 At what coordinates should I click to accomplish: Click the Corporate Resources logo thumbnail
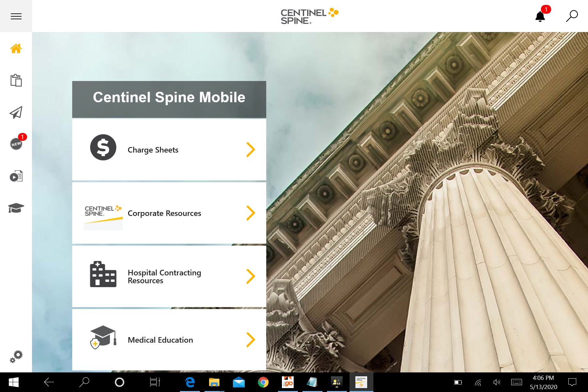103,217
